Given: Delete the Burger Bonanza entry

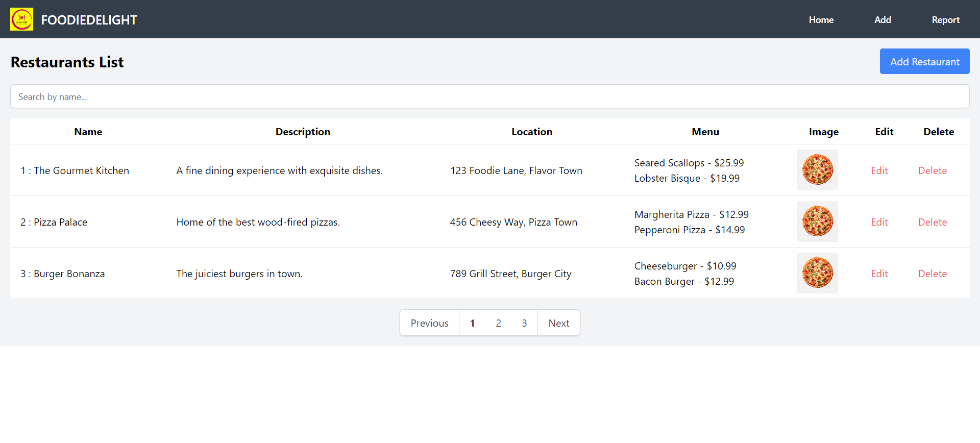Looking at the screenshot, I should click(x=933, y=274).
